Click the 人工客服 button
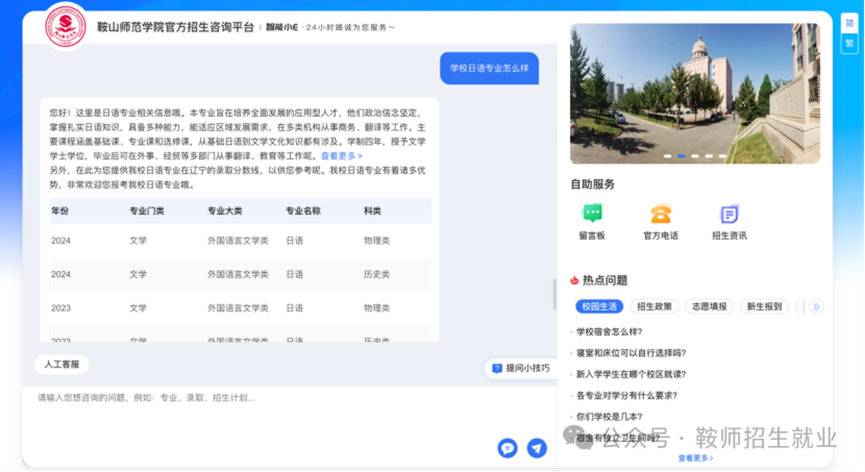 [62, 364]
